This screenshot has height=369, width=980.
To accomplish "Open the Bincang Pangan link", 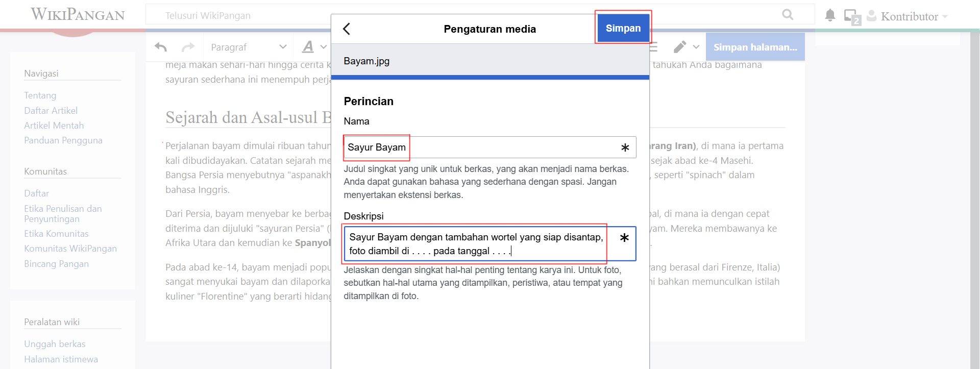I will pos(56,264).
